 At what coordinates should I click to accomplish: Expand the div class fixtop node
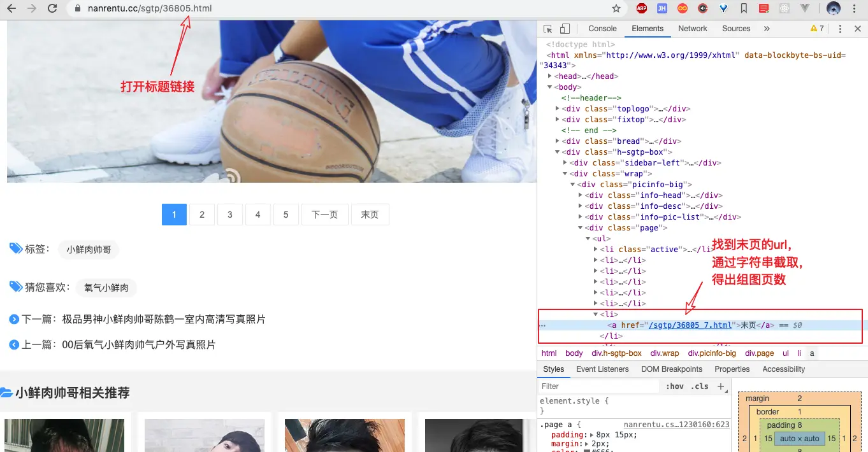(x=558, y=120)
